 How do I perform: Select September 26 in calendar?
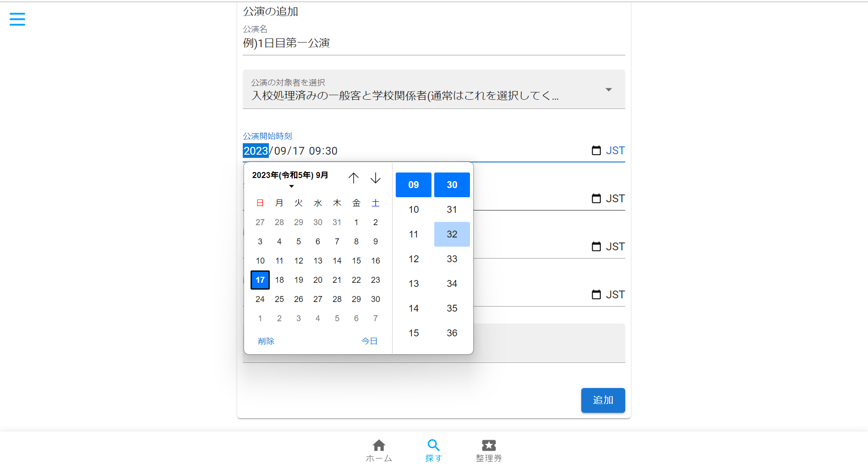(299, 299)
